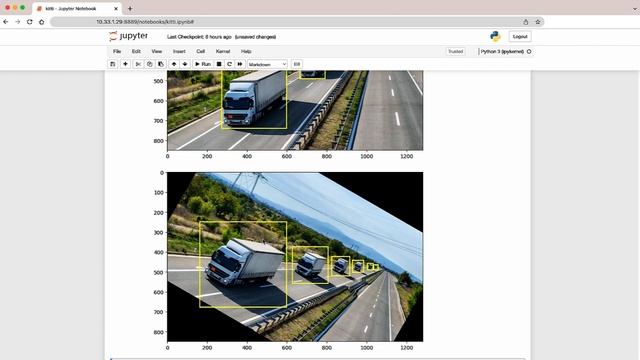Move the selected cell up
Image resolution: width=640 pixels, height=360 pixels.
tap(174, 64)
